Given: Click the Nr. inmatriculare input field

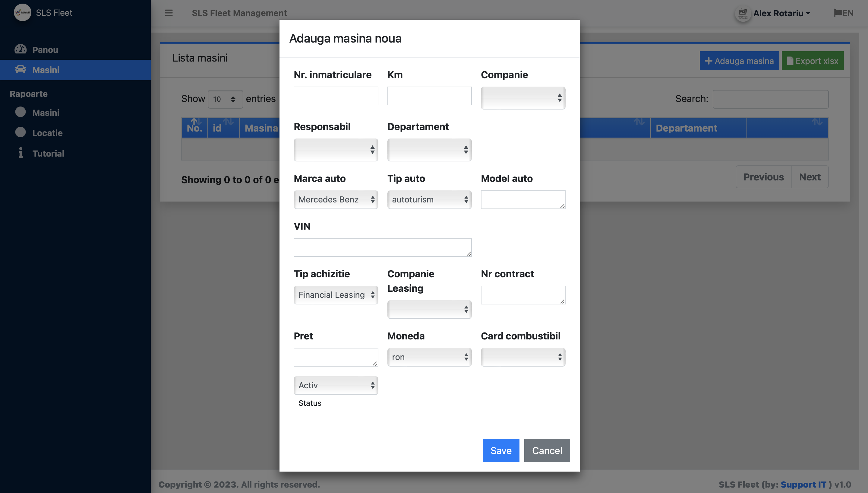Looking at the screenshot, I should (336, 96).
